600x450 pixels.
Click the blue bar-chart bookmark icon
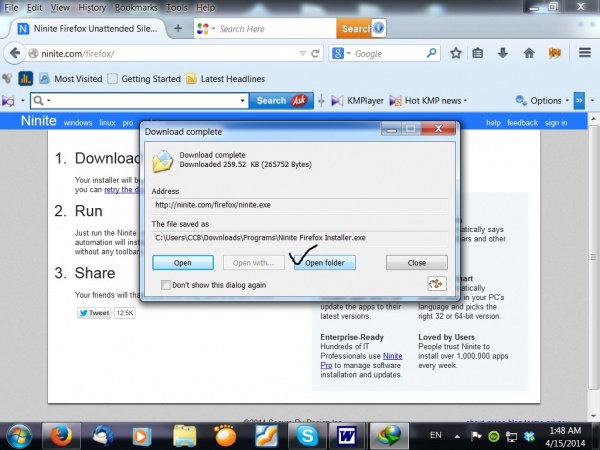[25, 79]
